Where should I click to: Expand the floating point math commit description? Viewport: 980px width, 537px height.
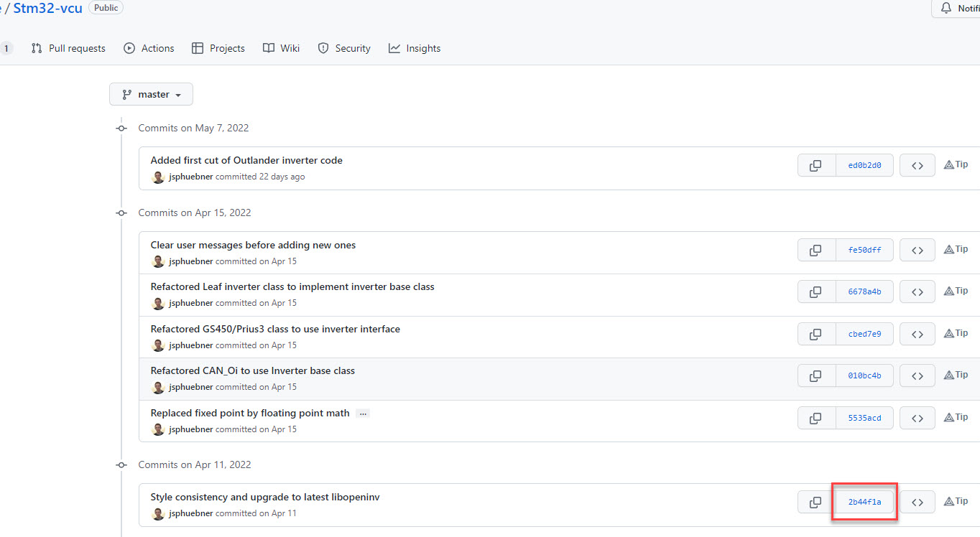pos(363,414)
